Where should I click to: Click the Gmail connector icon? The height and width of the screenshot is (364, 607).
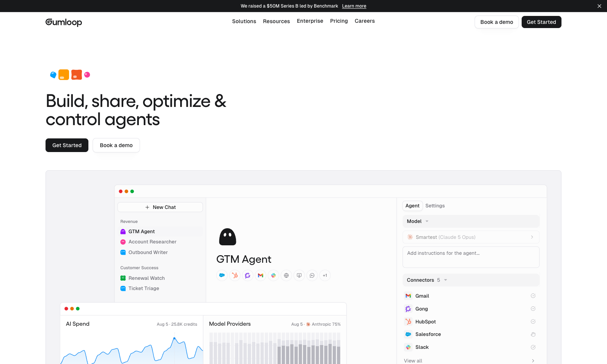pyautogui.click(x=408, y=296)
